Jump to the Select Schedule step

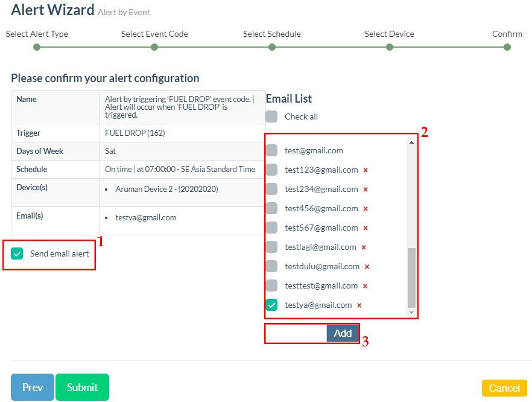point(272,46)
